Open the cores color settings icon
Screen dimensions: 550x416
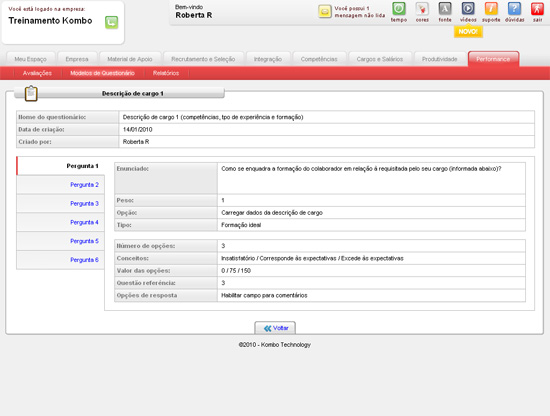coord(422,9)
